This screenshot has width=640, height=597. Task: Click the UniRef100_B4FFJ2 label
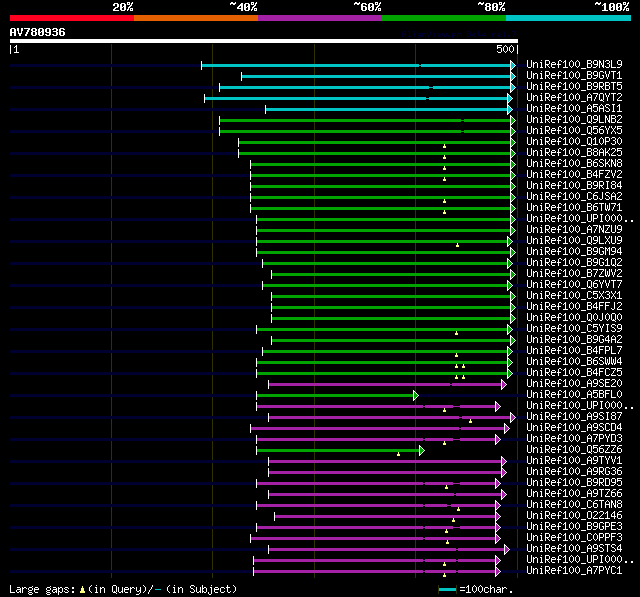click(x=574, y=307)
